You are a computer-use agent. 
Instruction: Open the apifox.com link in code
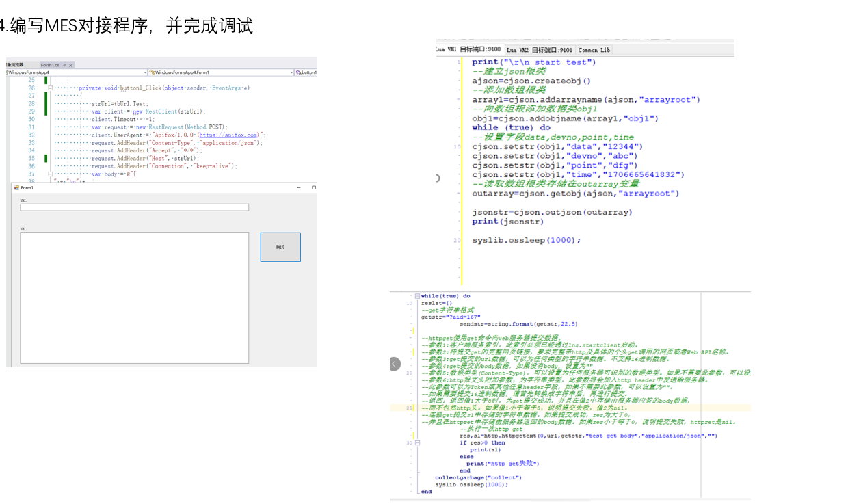[x=227, y=135]
